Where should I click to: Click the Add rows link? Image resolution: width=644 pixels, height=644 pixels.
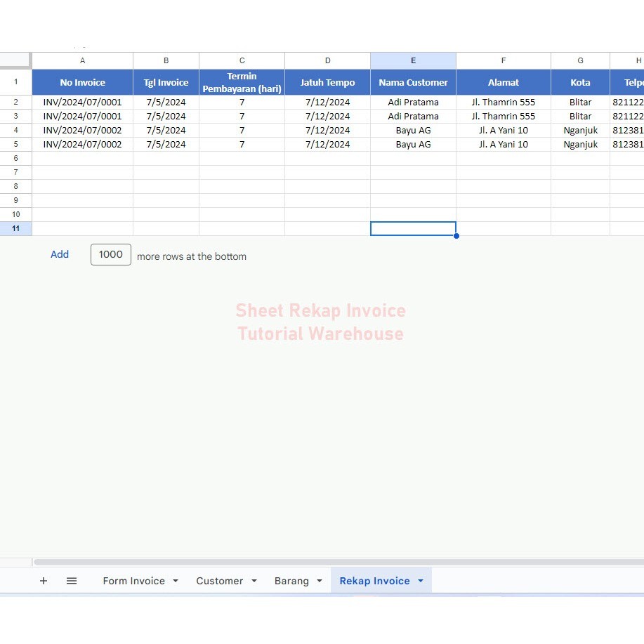(60, 254)
